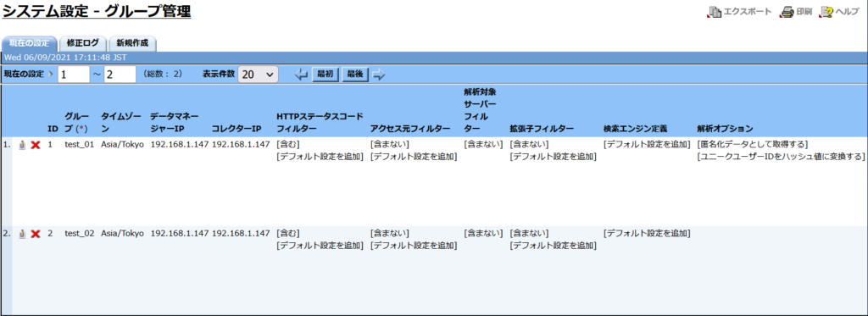Click the ID column header
Screen dimensions: 868x316
(x=53, y=129)
